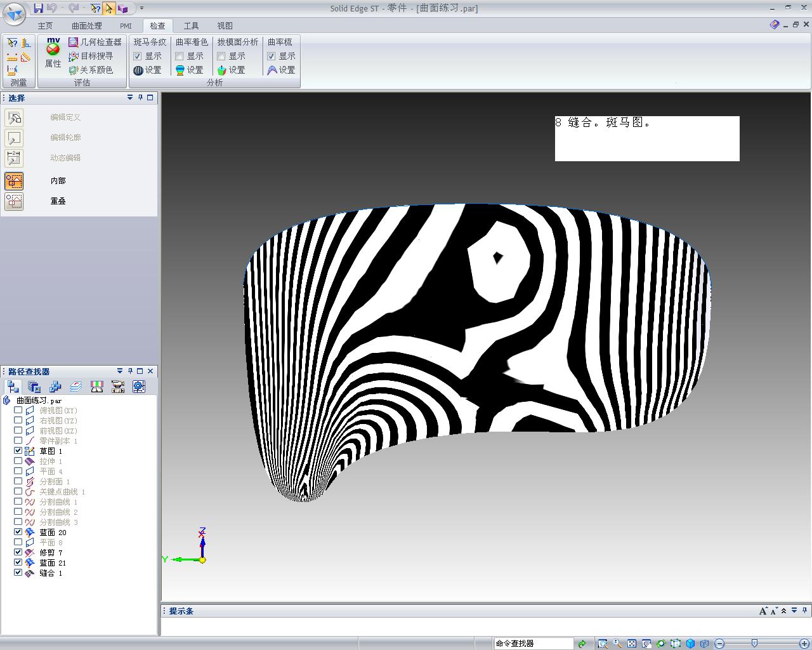Select the 重叠 selection mode icon
812x650 pixels.
tap(14, 201)
